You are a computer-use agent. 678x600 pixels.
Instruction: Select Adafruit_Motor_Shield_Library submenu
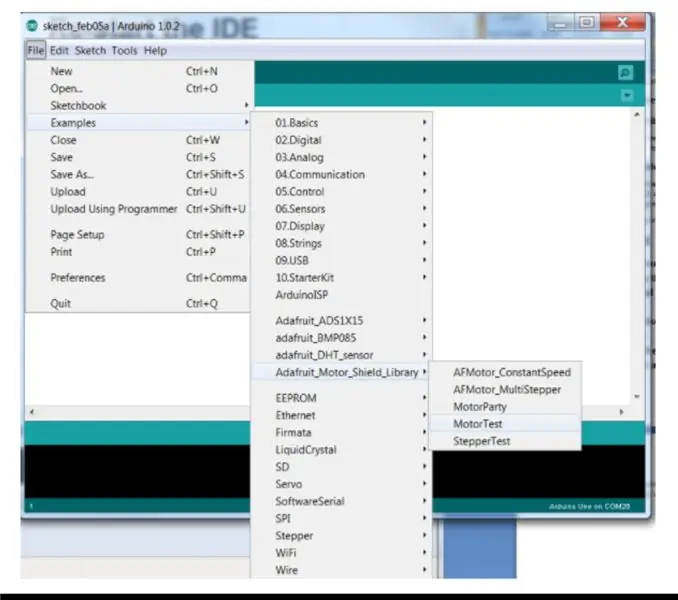point(342,372)
